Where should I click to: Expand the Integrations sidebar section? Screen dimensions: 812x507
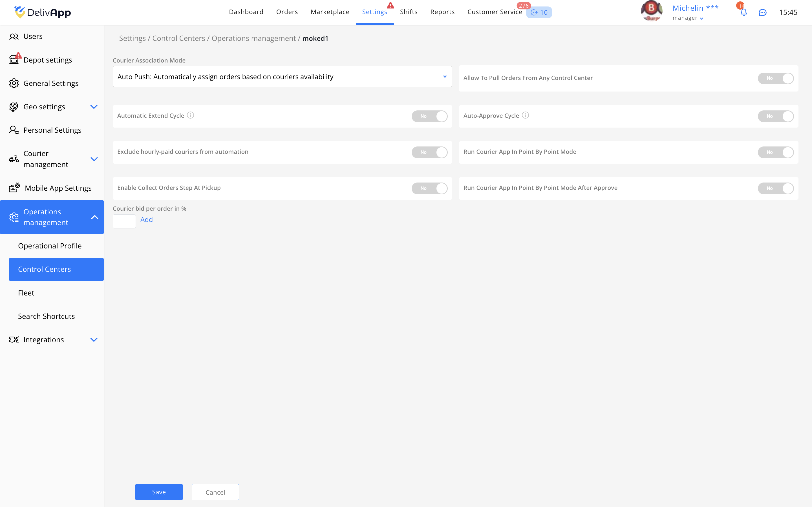[x=94, y=340]
